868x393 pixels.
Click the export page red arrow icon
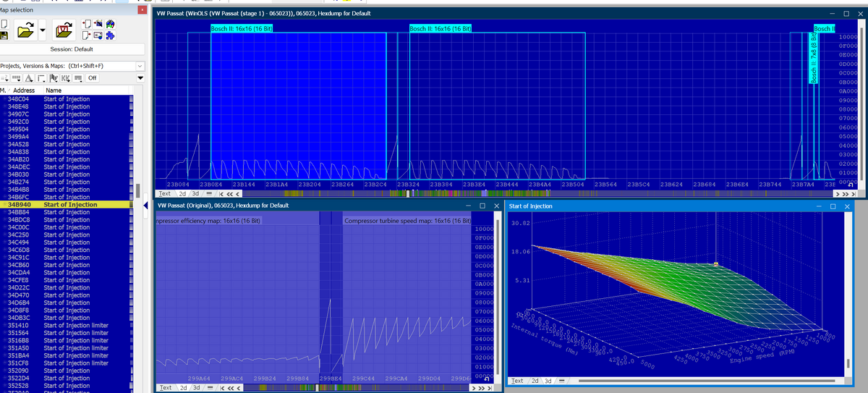(87, 35)
